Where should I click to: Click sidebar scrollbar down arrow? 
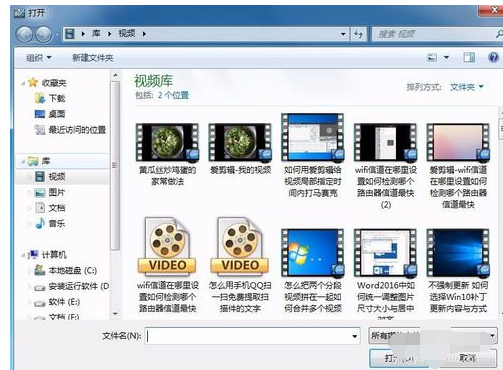click(x=115, y=313)
